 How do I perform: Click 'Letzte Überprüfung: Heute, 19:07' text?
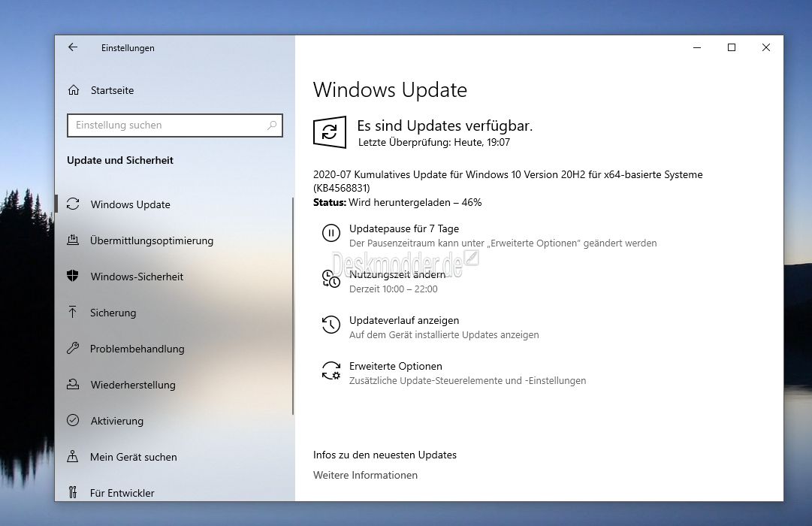(x=434, y=142)
